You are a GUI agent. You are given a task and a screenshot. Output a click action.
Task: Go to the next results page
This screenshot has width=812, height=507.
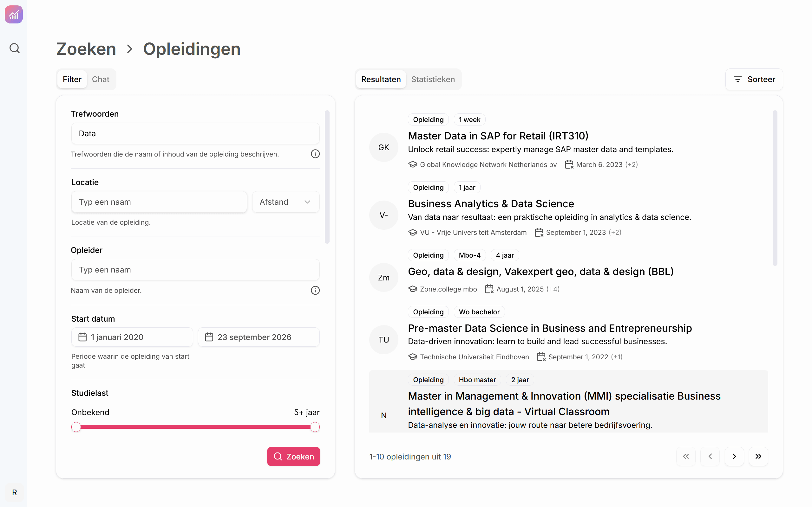(734, 456)
